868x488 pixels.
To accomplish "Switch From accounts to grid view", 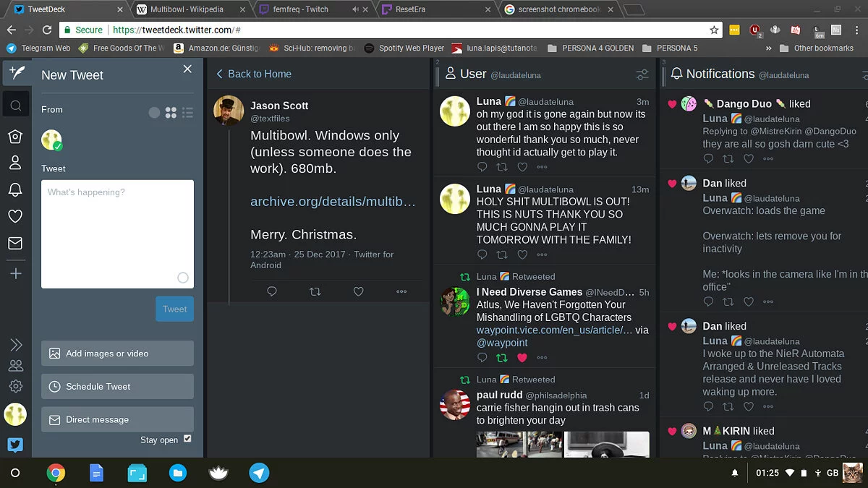I will [171, 113].
